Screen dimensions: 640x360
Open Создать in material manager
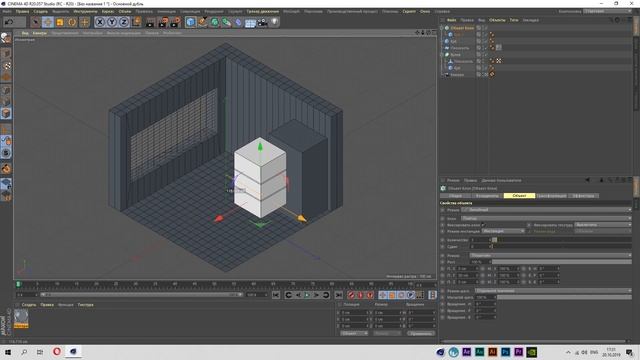tap(29, 305)
